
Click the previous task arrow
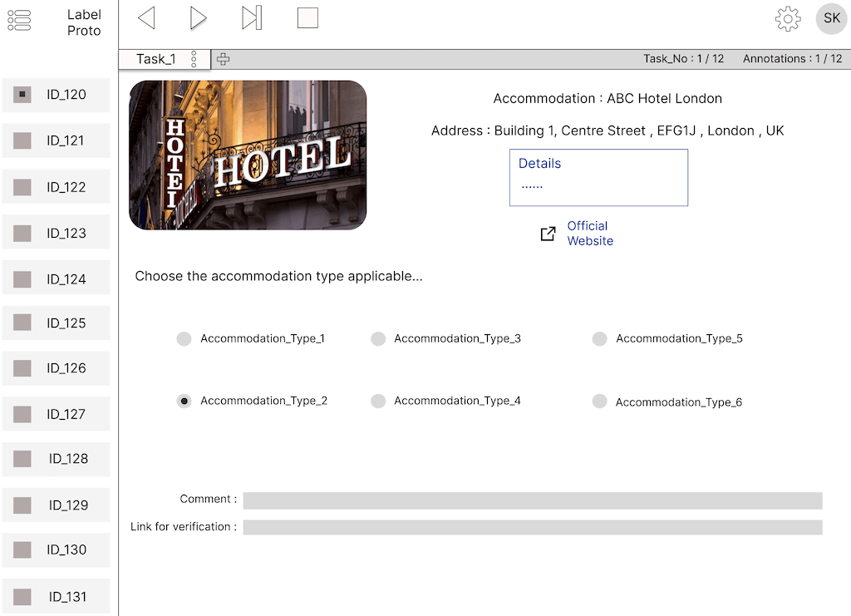[x=147, y=17]
